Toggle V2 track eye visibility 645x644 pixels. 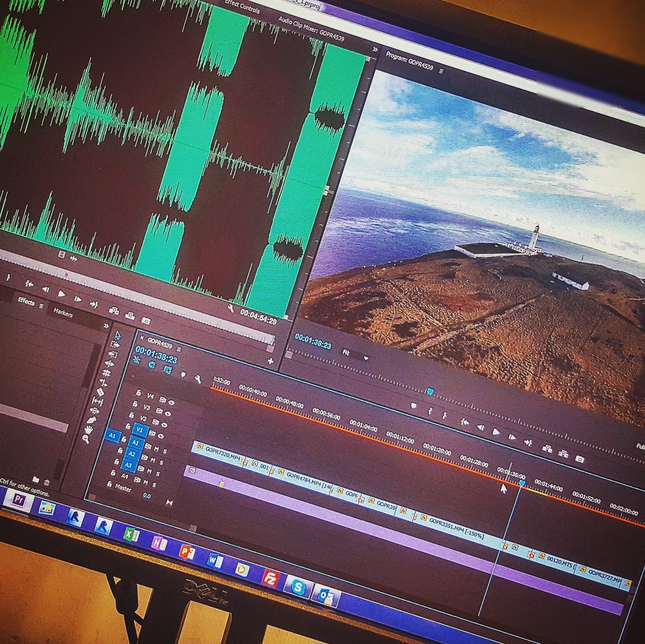pyautogui.click(x=164, y=425)
